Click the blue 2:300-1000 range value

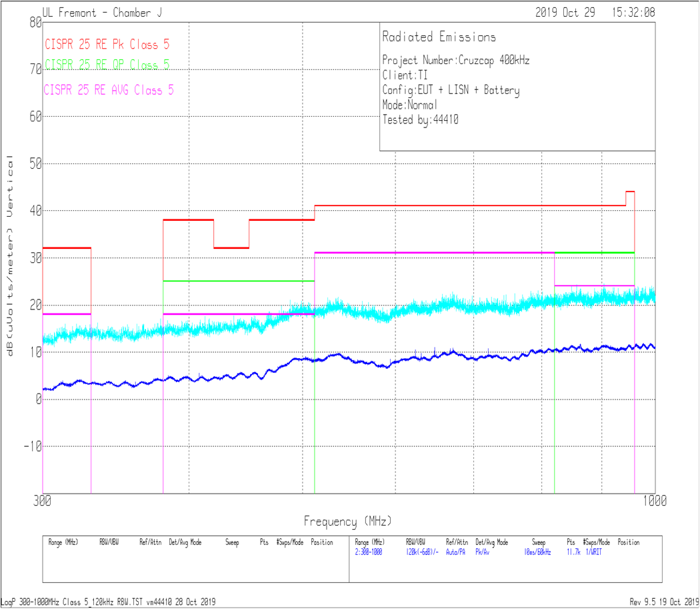[x=369, y=552]
